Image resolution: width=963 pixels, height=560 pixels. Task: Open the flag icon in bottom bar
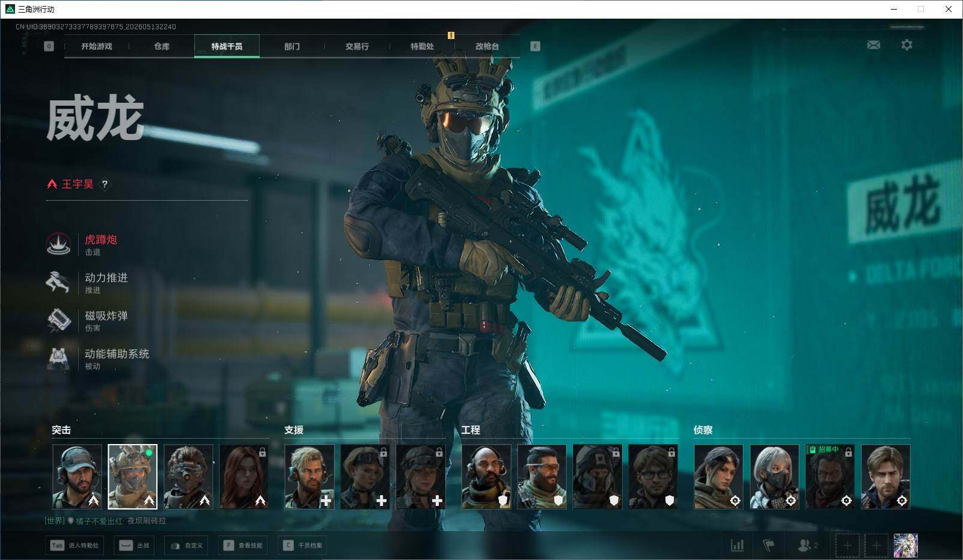[x=768, y=546]
